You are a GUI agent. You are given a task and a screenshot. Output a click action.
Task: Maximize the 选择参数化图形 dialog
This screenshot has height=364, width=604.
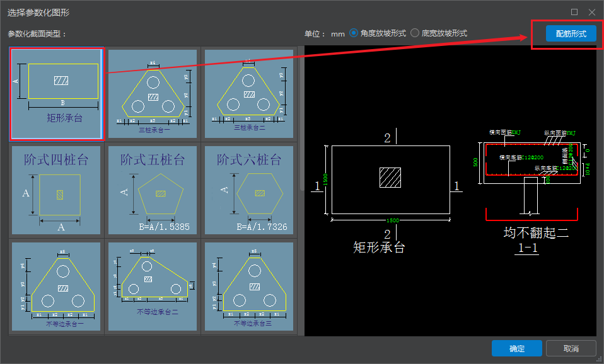(574, 13)
